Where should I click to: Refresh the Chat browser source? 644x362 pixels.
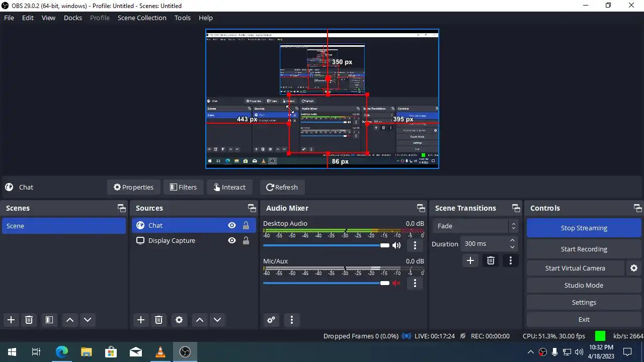tap(282, 187)
